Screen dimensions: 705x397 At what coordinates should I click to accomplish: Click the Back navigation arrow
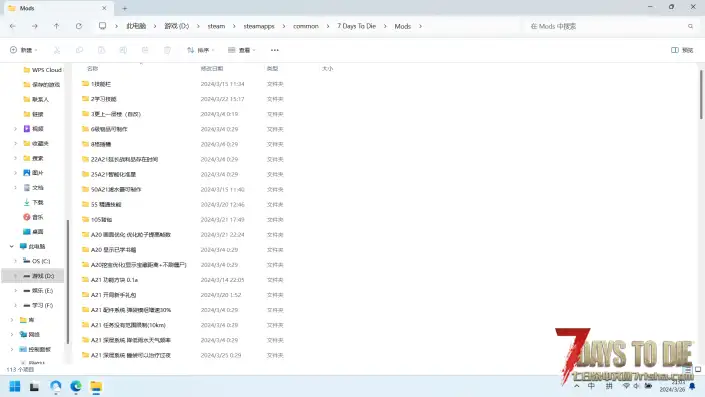click(x=13, y=27)
